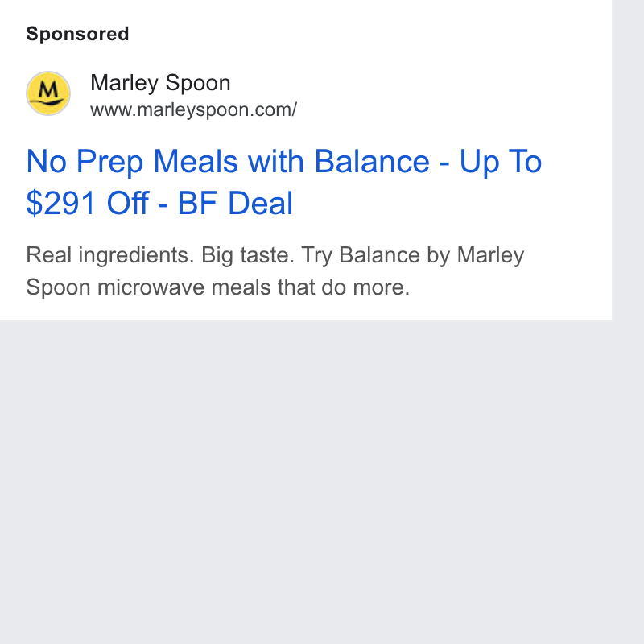
Task: Visit the www.marleyspoon.com/ URL
Action: (193, 110)
